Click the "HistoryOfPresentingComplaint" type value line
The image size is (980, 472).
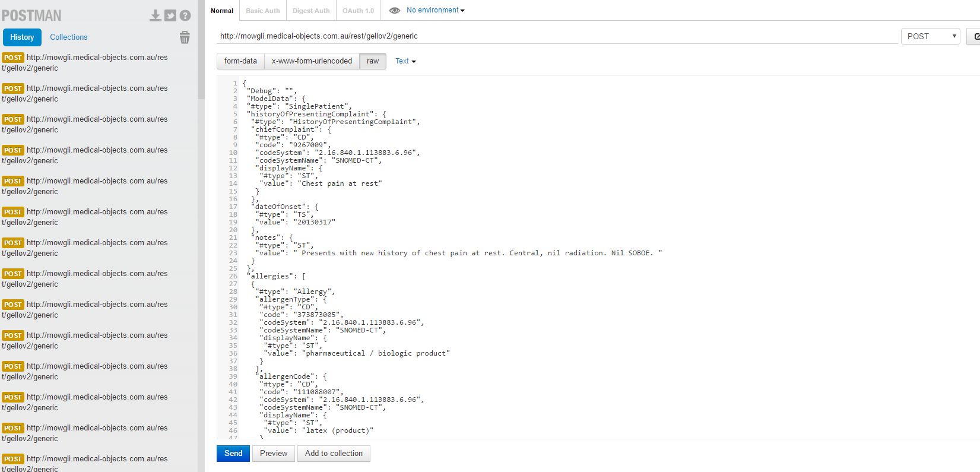pos(335,122)
